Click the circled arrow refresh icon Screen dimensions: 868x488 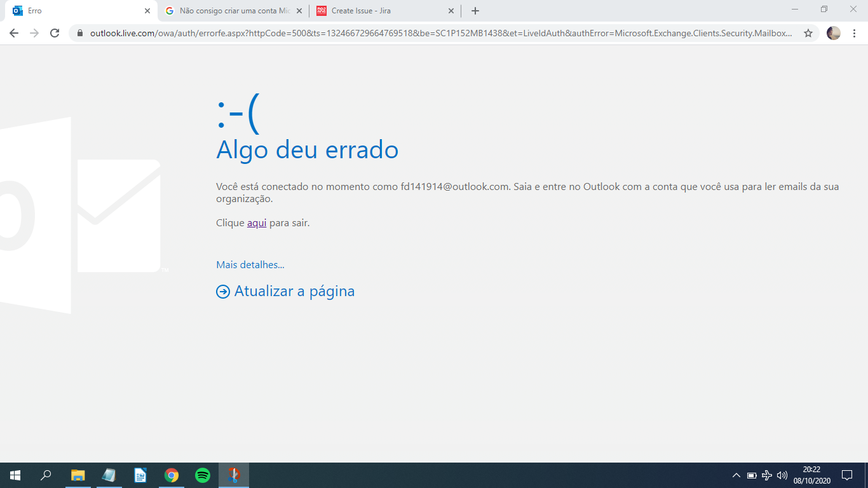(223, 292)
